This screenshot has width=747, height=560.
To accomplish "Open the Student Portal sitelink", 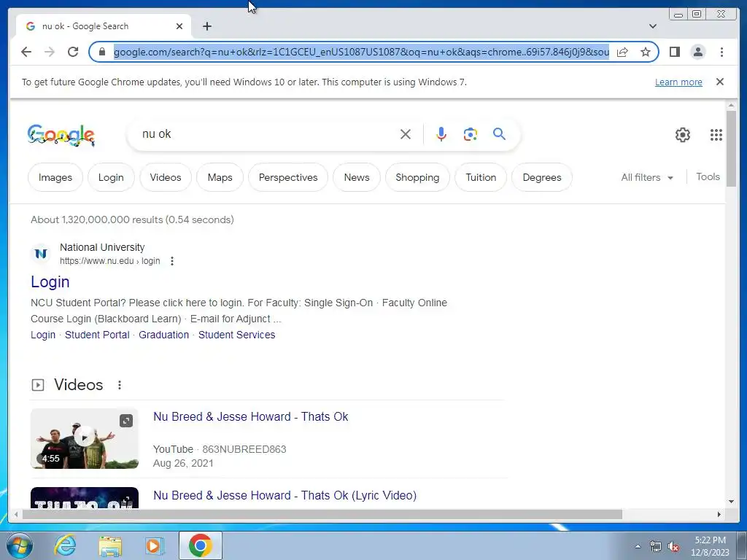I will pos(97,335).
